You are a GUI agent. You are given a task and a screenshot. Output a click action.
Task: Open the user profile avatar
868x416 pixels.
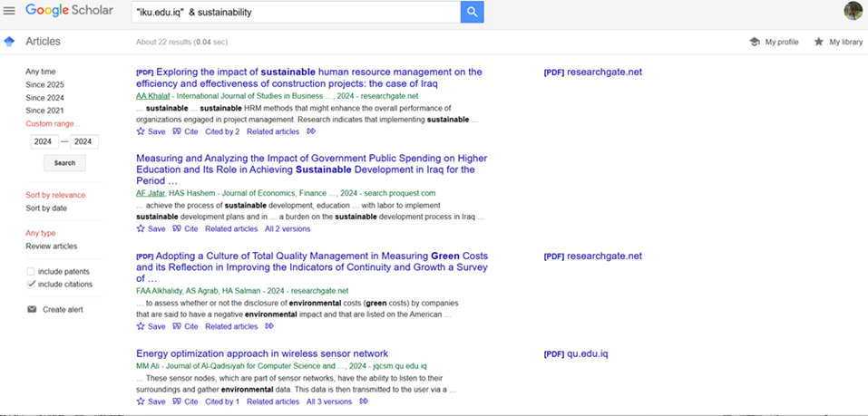coord(853,11)
